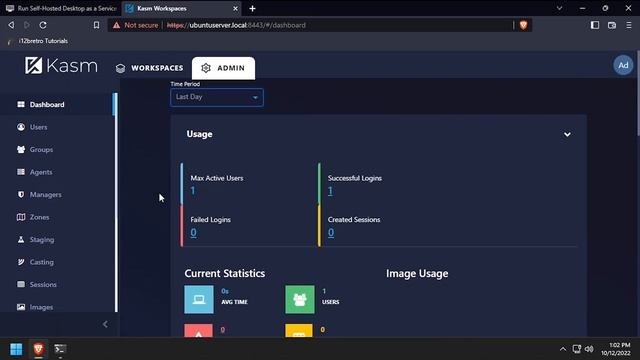Image resolution: width=640 pixels, height=360 pixels.
Task: Open the Windows Start menu
Action: tap(16, 349)
